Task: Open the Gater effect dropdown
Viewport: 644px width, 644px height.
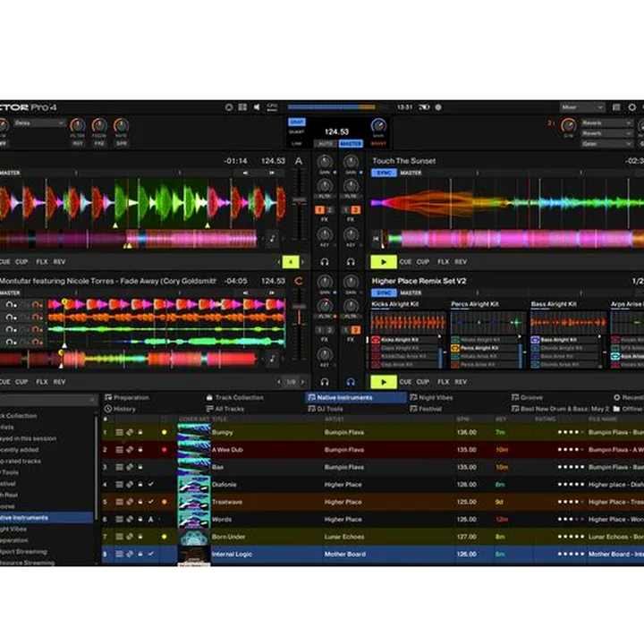Action: (606, 144)
